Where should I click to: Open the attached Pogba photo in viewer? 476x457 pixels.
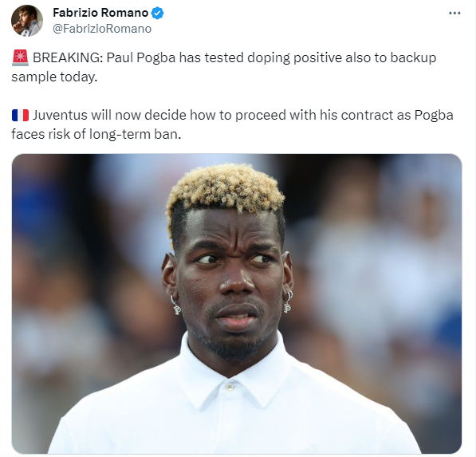(x=237, y=304)
